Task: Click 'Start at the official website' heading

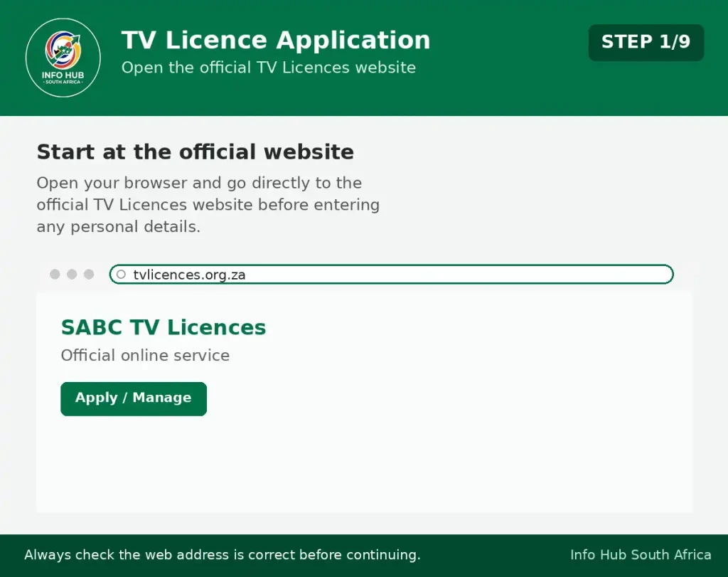Action: 195,152
